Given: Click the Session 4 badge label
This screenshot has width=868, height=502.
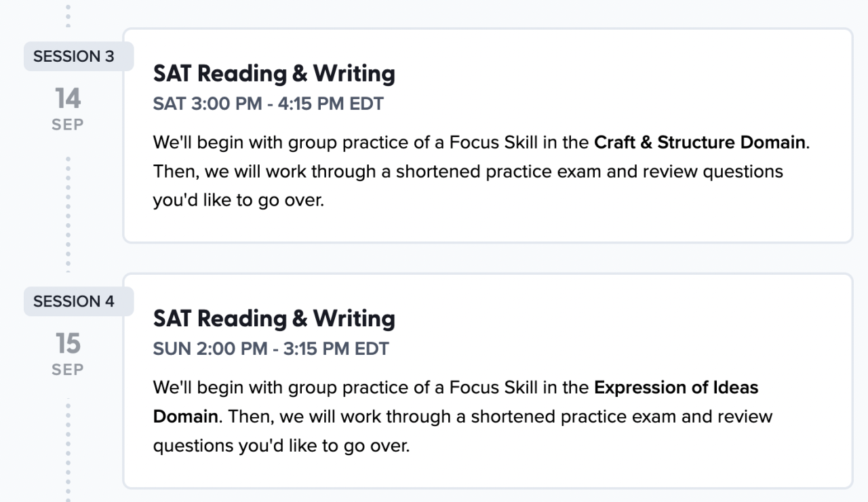Looking at the screenshot, I should click(x=74, y=301).
